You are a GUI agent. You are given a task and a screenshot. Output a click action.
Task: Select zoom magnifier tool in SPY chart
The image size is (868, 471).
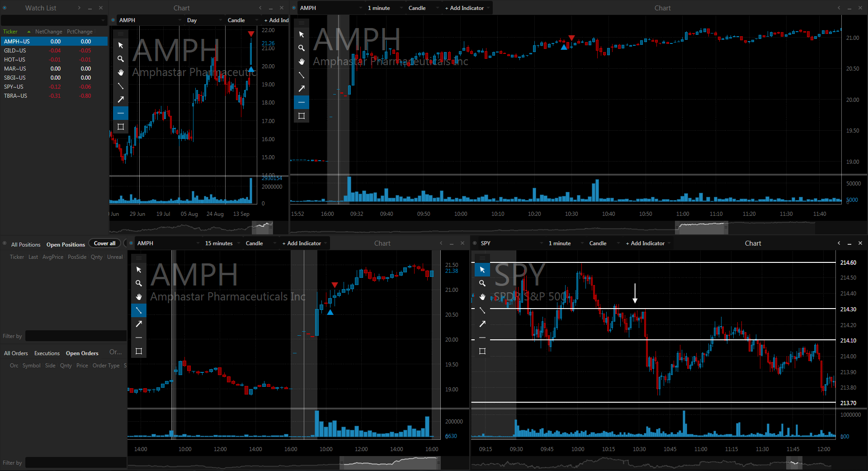[482, 283]
